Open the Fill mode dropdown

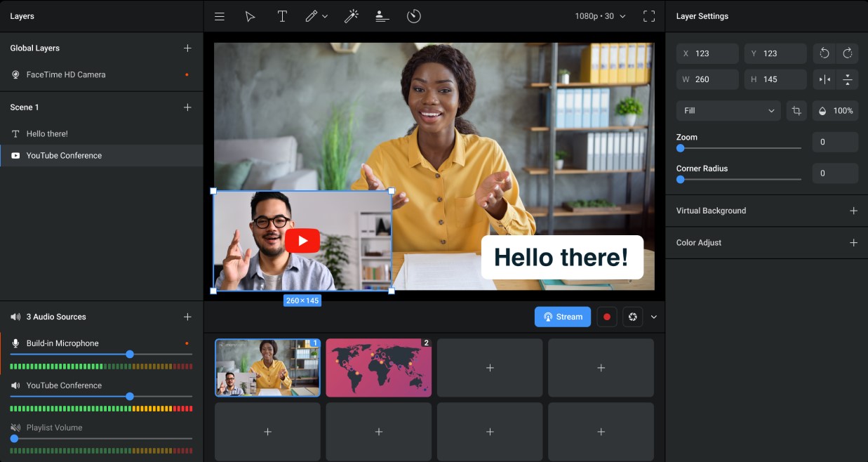[728, 111]
